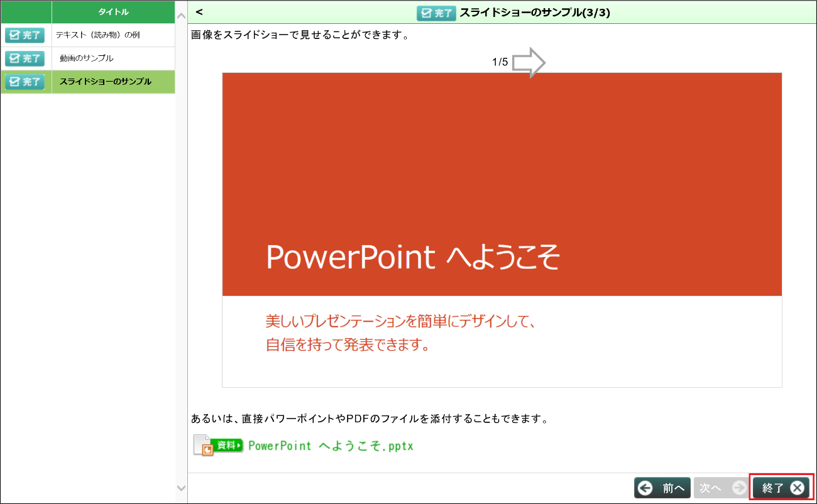Click the 完了 badge beside 動画のサンプル
The height and width of the screenshot is (504, 817).
click(25, 58)
